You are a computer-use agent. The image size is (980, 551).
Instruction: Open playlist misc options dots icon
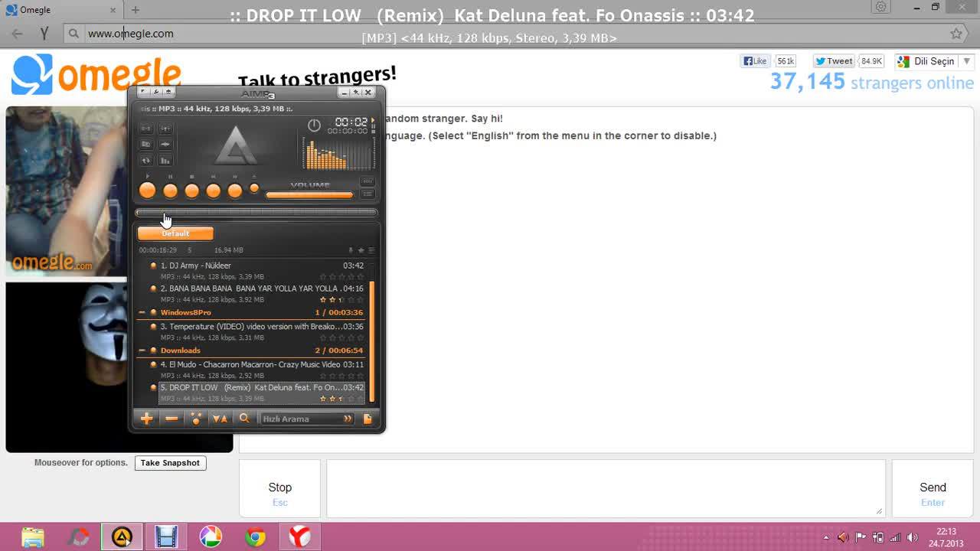pos(196,419)
